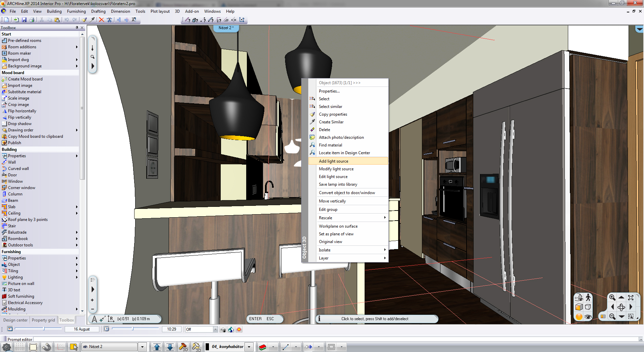
Task: Toggle the grid dots display button
Action: click(x=19, y=347)
